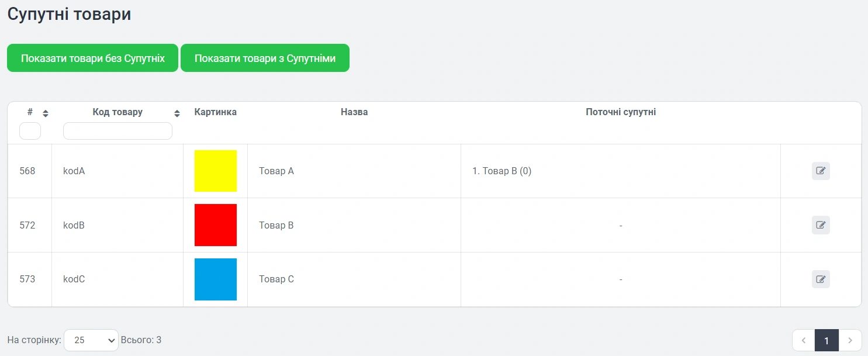
Task: Click Показати товари з Супутніми button
Action: tap(265, 58)
